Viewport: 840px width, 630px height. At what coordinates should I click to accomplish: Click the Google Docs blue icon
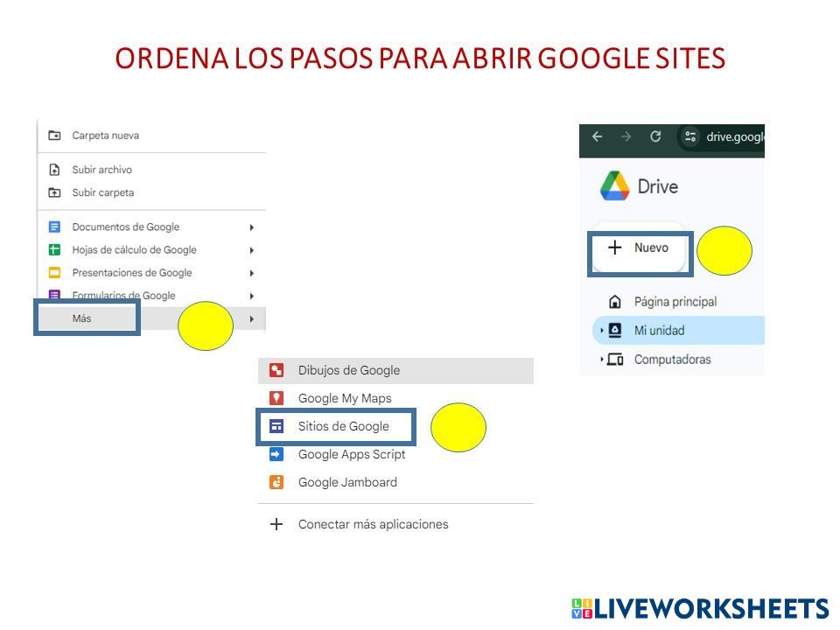pos(54,227)
